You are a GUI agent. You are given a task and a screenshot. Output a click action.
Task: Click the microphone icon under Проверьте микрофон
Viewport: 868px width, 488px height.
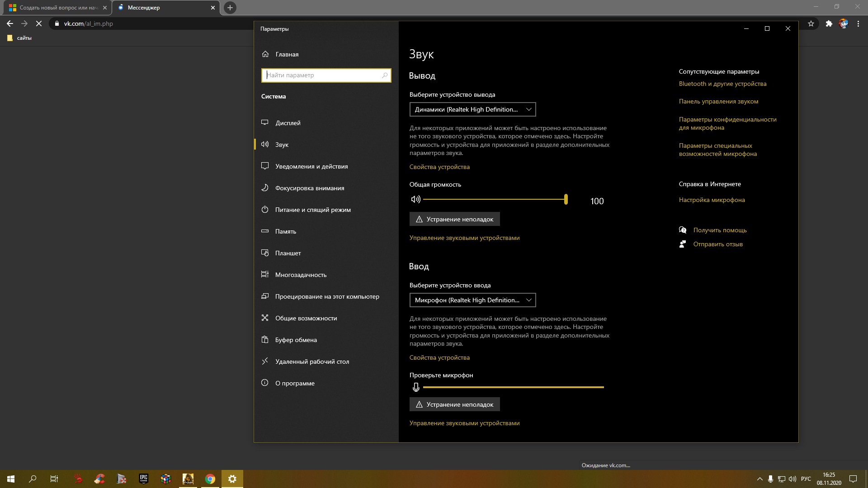[416, 387]
